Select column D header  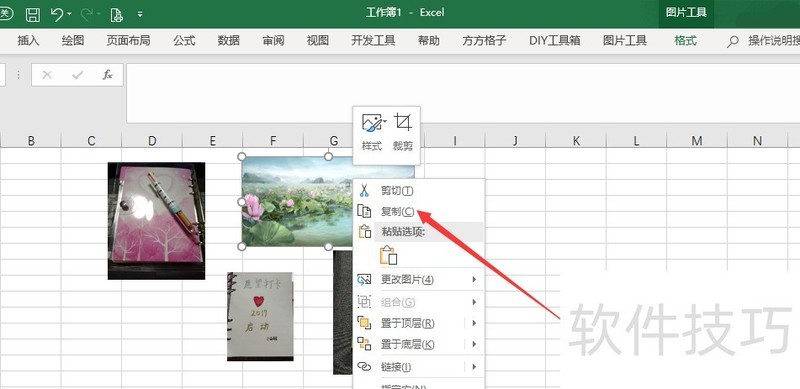click(x=152, y=140)
